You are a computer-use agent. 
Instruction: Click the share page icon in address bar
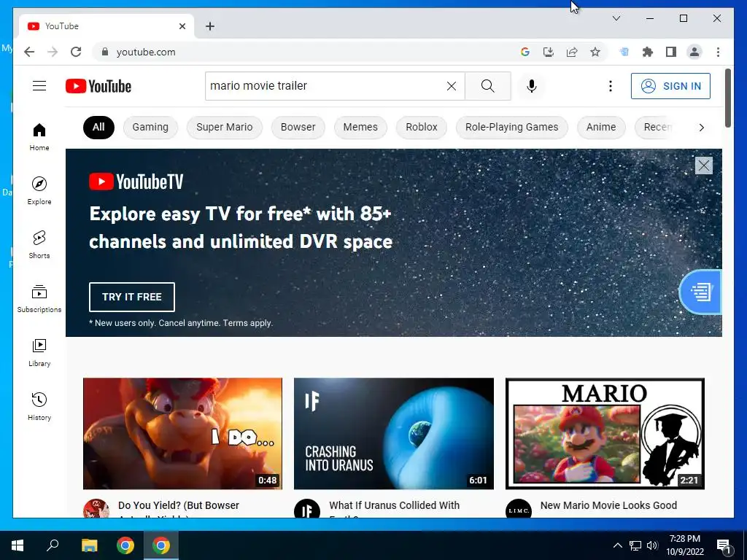coord(572,52)
